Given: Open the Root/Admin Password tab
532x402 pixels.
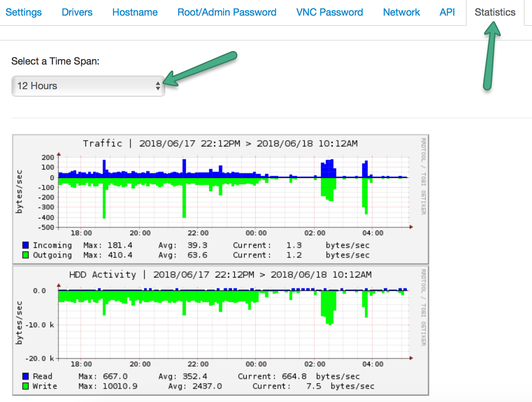Looking at the screenshot, I should [227, 12].
